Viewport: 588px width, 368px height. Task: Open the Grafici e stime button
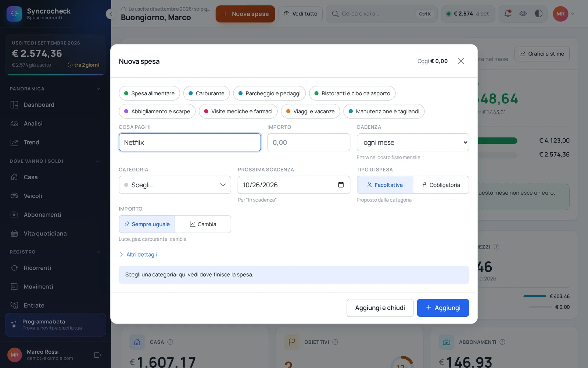click(542, 54)
